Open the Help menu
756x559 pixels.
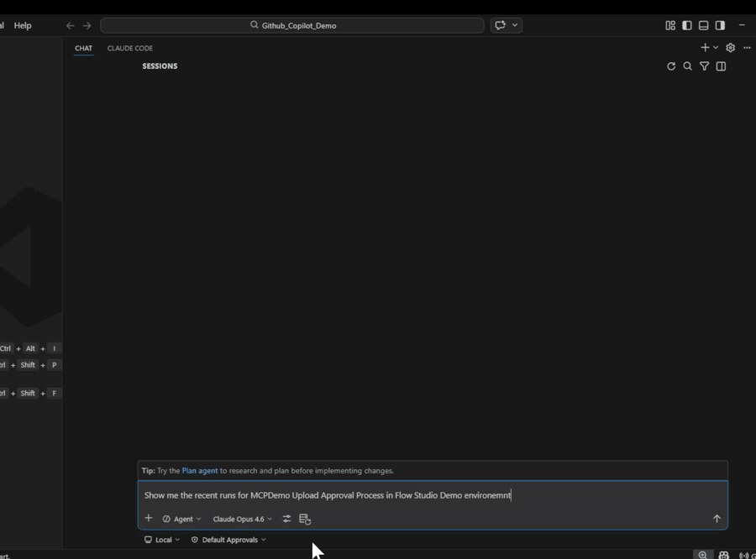pos(22,25)
